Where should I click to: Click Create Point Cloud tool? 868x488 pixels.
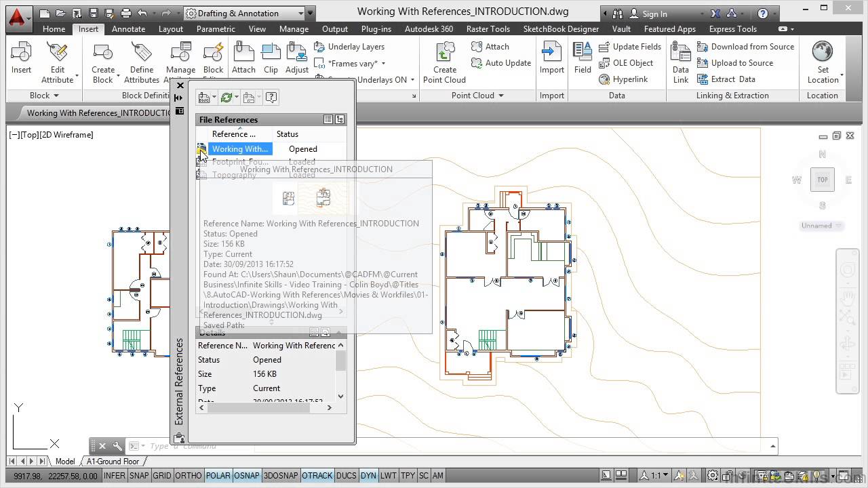pos(445,62)
